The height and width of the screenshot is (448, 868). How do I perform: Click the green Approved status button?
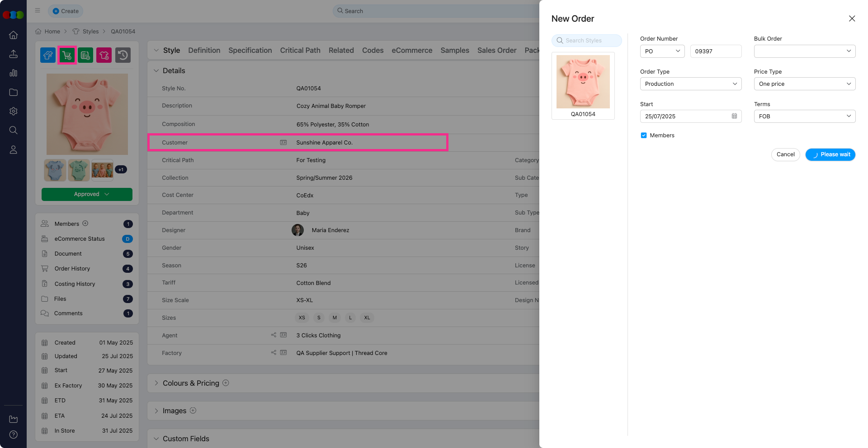coord(87,194)
